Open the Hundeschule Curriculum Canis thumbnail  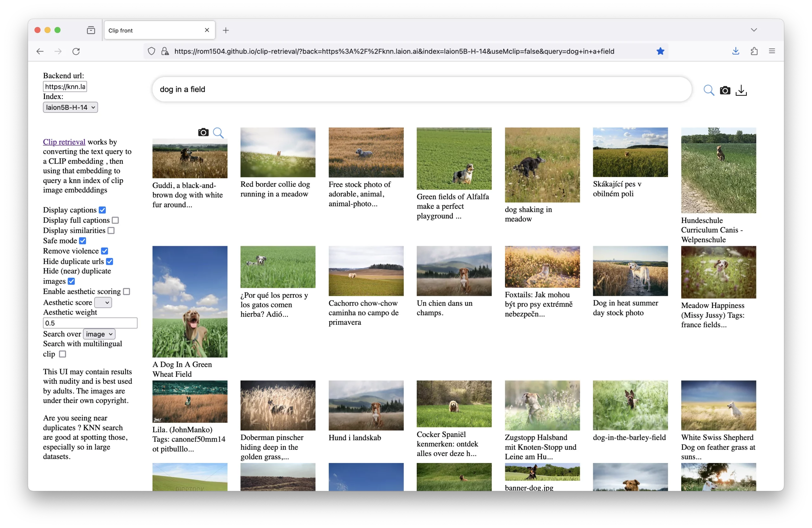tap(718, 170)
